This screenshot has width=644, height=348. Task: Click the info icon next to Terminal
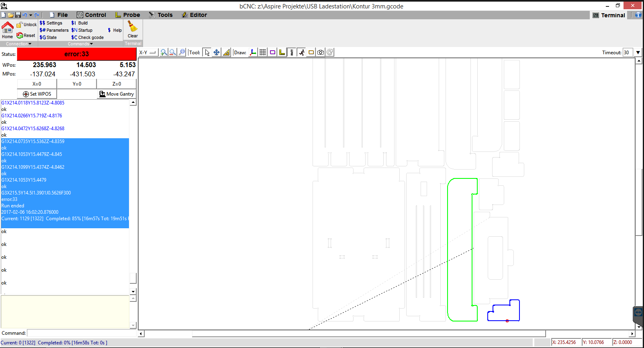pyautogui.click(x=638, y=15)
